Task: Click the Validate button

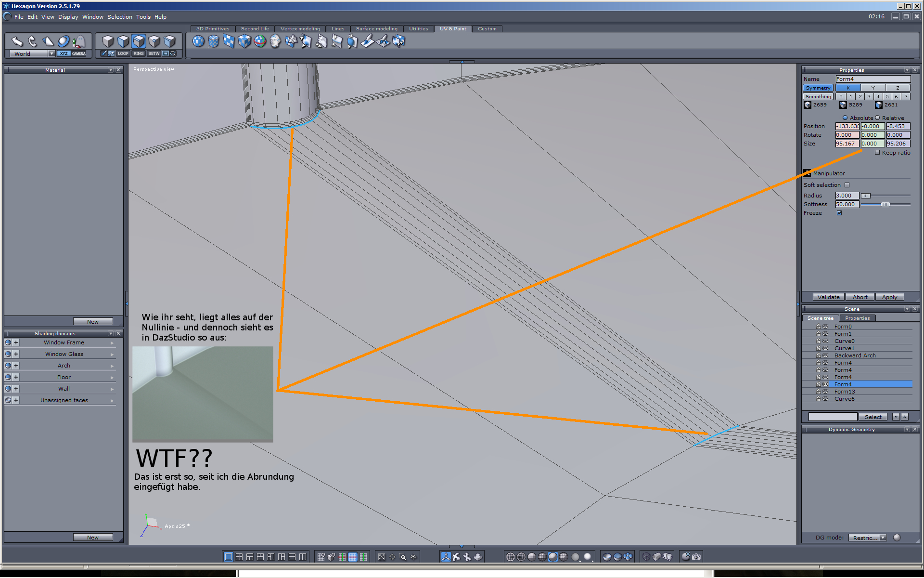Action: [x=828, y=297]
